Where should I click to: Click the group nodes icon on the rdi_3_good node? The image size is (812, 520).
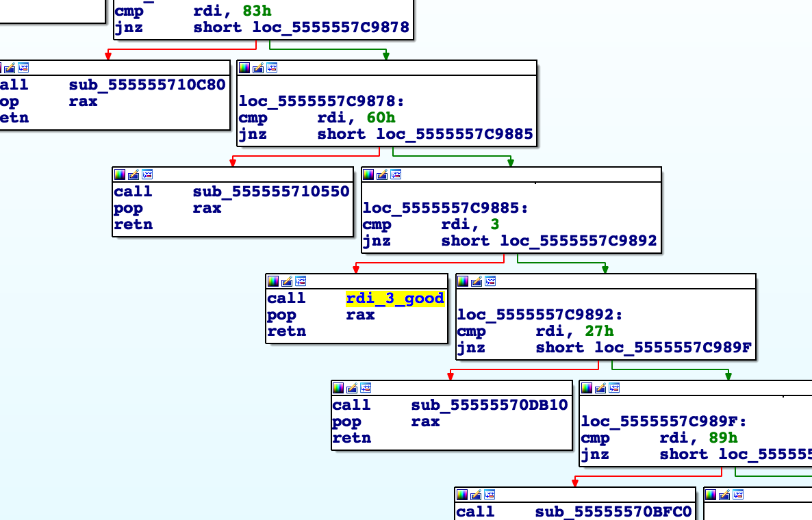tap(300, 281)
